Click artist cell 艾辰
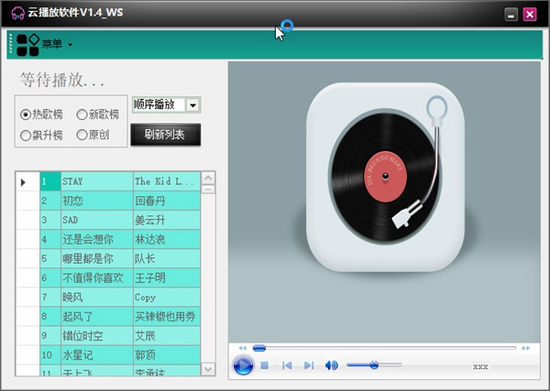550x391 pixels. coord(167,336)
